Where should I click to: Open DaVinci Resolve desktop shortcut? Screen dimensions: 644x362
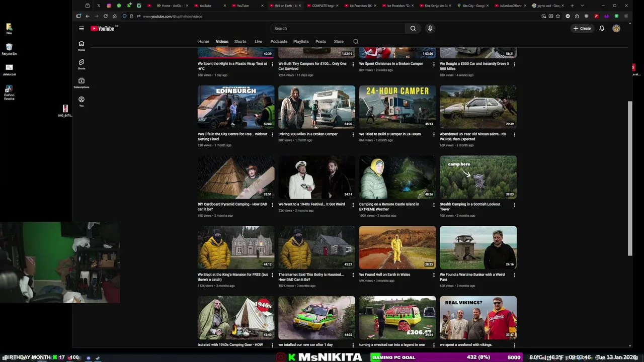point(9,92)
